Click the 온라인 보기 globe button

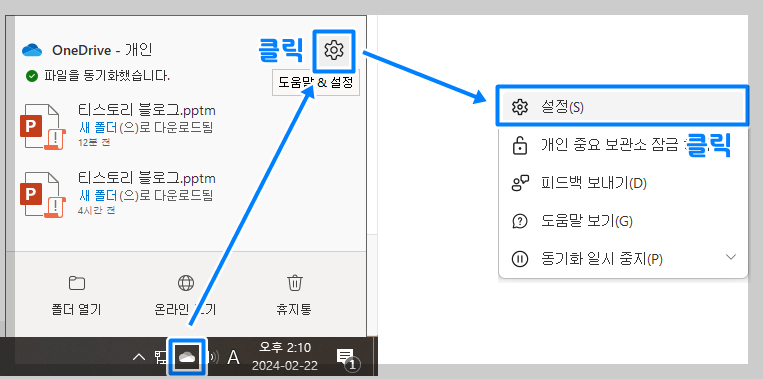[x=185, y=295]
